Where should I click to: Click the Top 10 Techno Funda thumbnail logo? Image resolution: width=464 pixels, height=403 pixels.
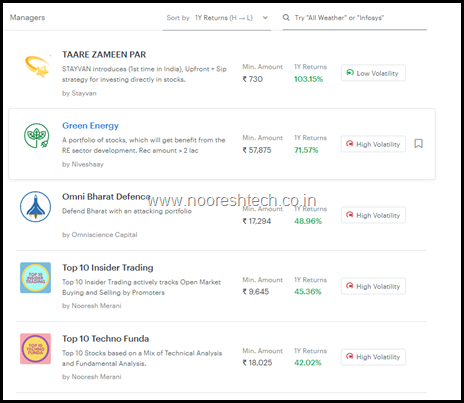tap(35, 349)
